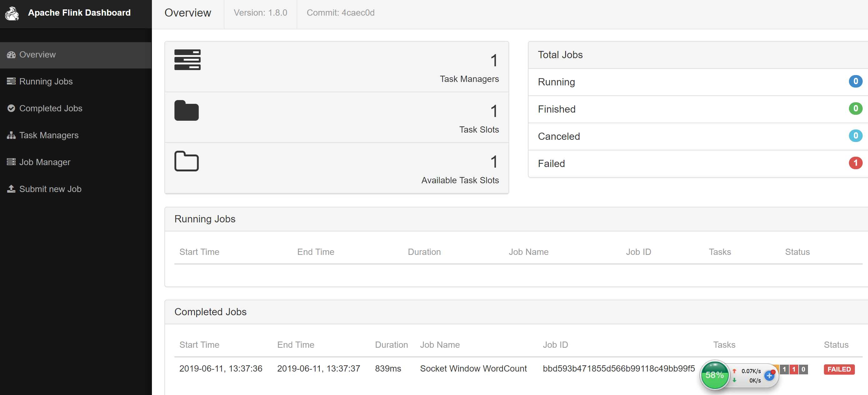The image size is (868, 395).
Task: Click Tasks header in Completed Jobs table
Action: (x=724, y=345)
